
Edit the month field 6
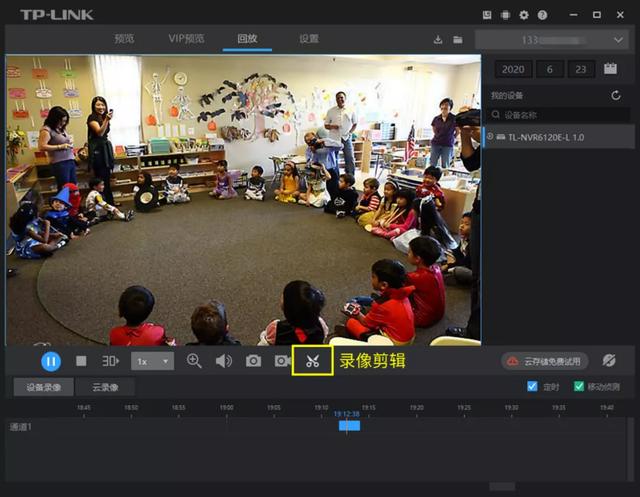pyautogui.click(x=550, y=69)
